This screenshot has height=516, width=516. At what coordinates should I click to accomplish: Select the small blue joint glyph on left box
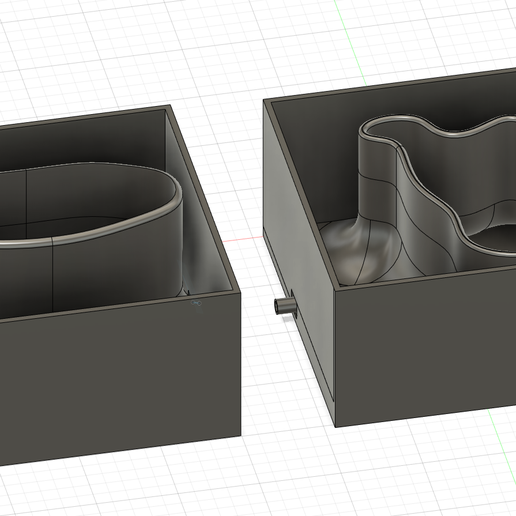tap(196, 303)
